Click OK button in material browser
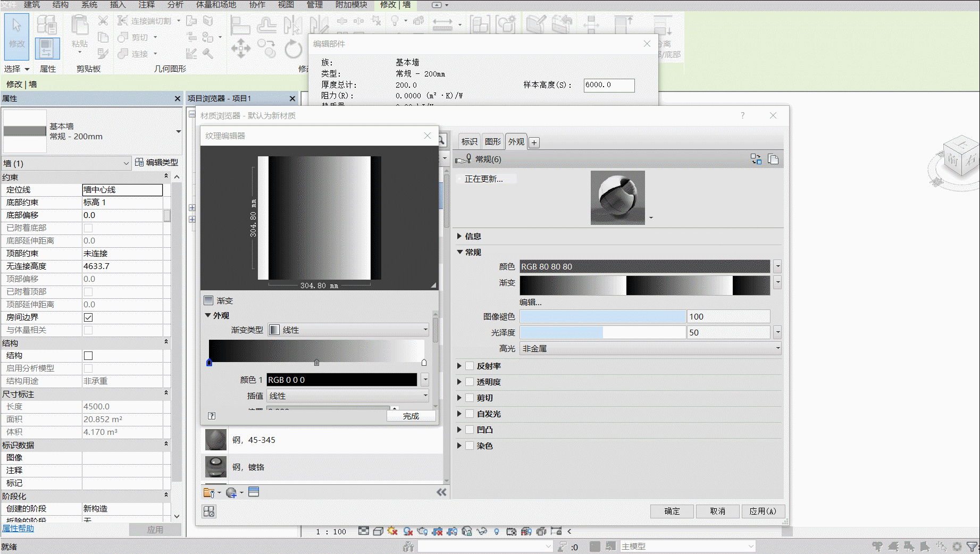Screen dimensions: 980x554 click(672, 511)
